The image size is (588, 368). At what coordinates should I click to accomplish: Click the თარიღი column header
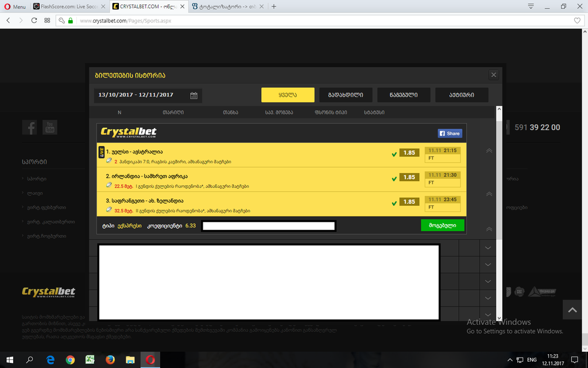coord(173,112)
